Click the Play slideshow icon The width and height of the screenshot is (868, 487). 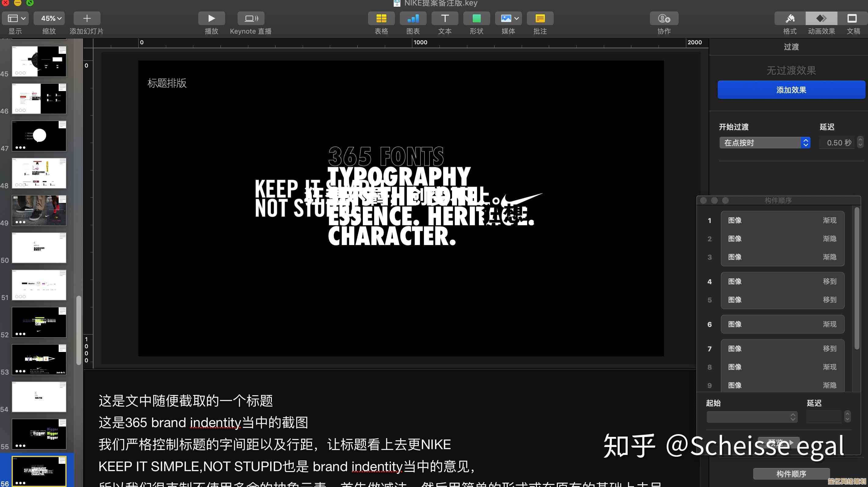pyautogui.click(x=211, y=18)
